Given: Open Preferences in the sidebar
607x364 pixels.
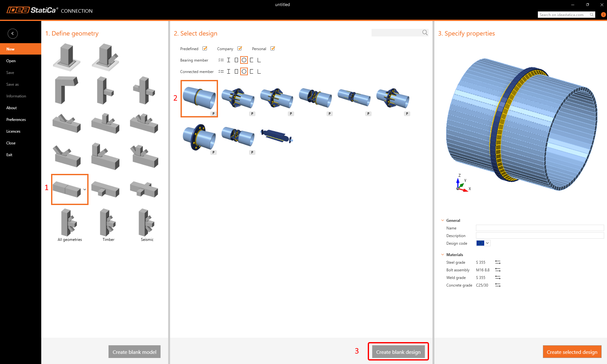Looking at the screenshot, I should tap(21, 119).
